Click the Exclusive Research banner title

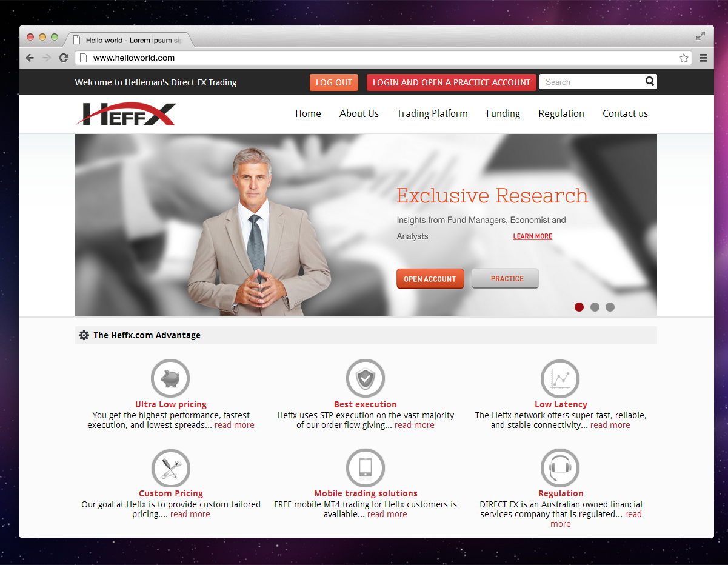(x=492, y=196)
